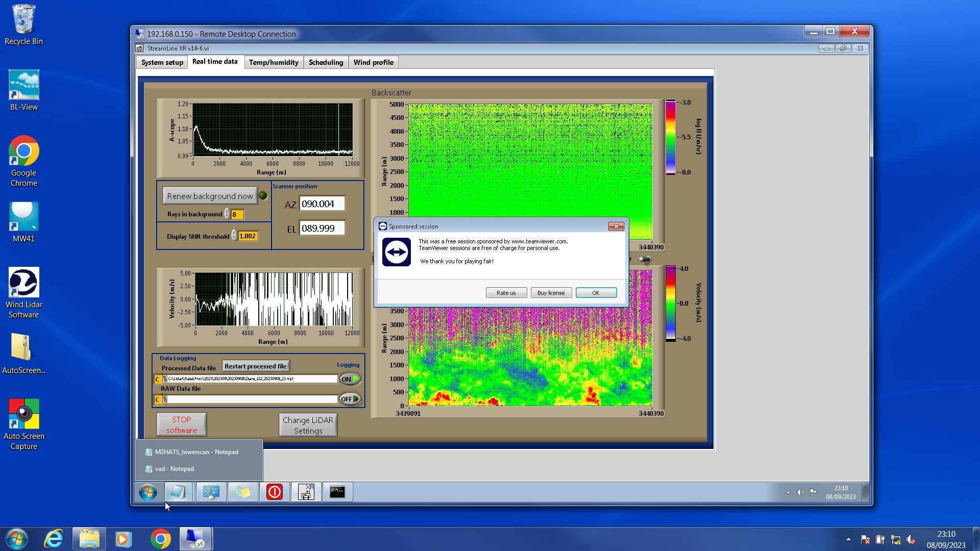Open the command prompt icon in the remote taskbar
Screen dimensions: 980x551
point(337,492)
